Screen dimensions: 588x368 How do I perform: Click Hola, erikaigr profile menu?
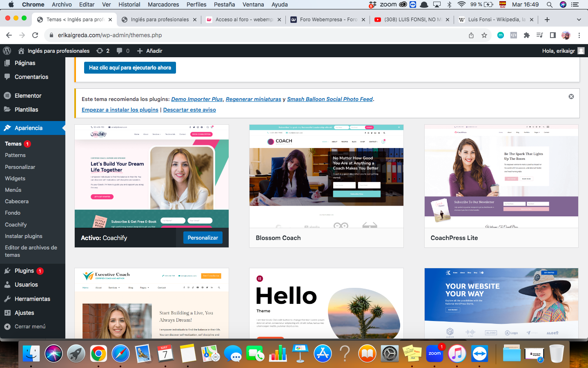click(563, 51)
